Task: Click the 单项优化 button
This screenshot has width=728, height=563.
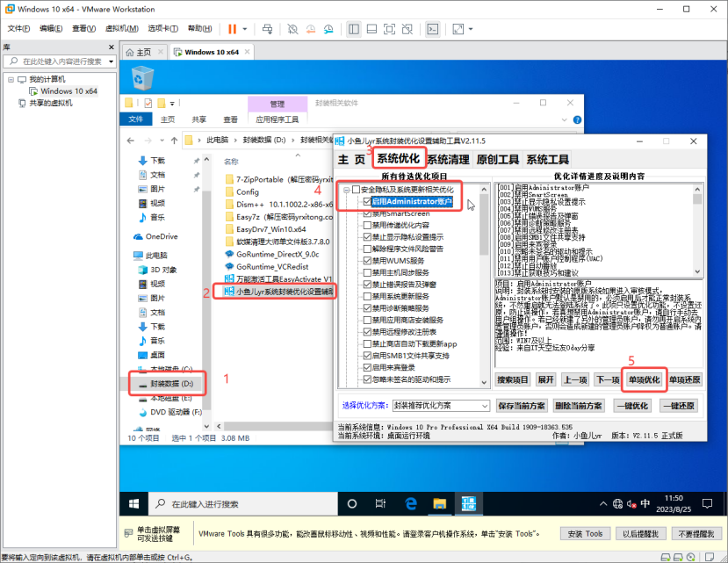Action: pos(644,380)
